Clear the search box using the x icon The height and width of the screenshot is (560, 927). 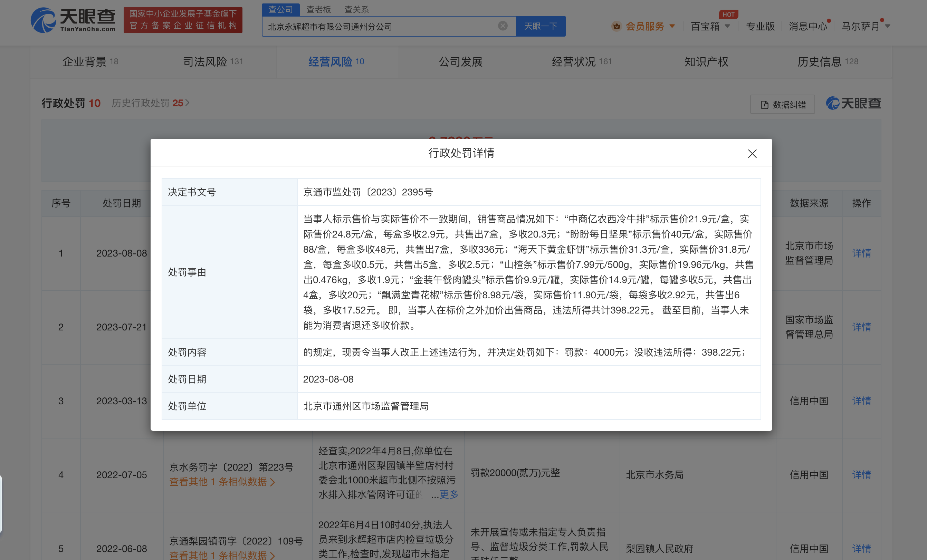(503, 26)
